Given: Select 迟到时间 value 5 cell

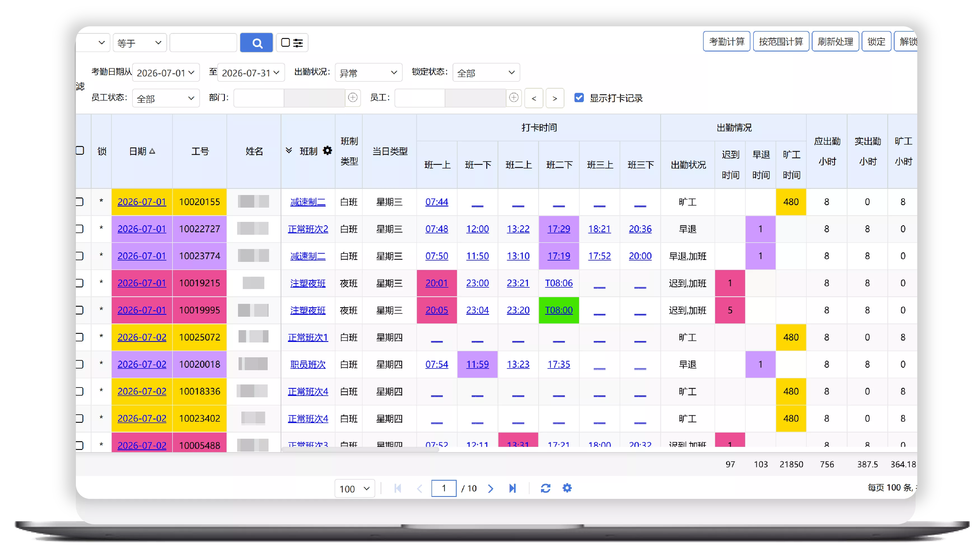Looking at the screenshot, I should coord(730,310).
